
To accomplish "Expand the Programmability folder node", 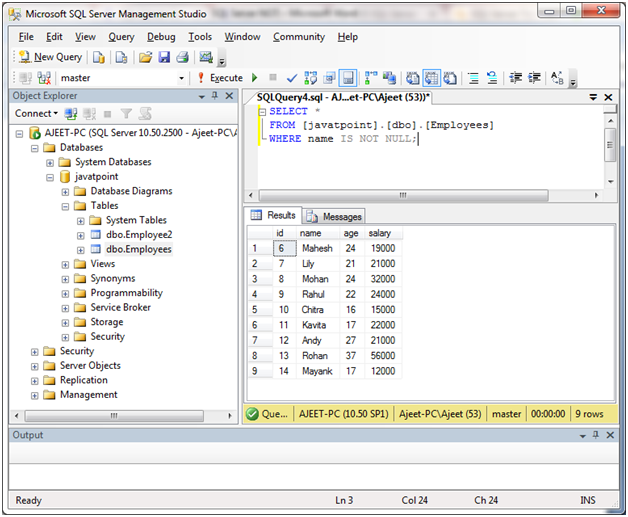I will [x=65, y=294].
